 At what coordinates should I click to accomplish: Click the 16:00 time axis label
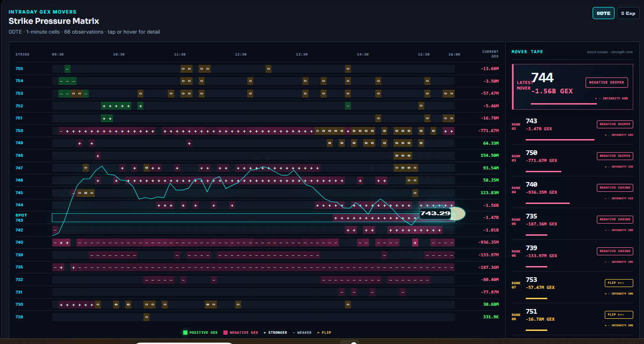pos(454,55)
